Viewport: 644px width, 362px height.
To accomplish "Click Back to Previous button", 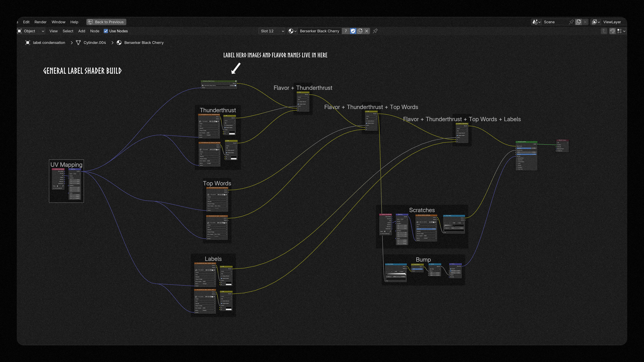I will pyautogui.click(x=106, y=22).
